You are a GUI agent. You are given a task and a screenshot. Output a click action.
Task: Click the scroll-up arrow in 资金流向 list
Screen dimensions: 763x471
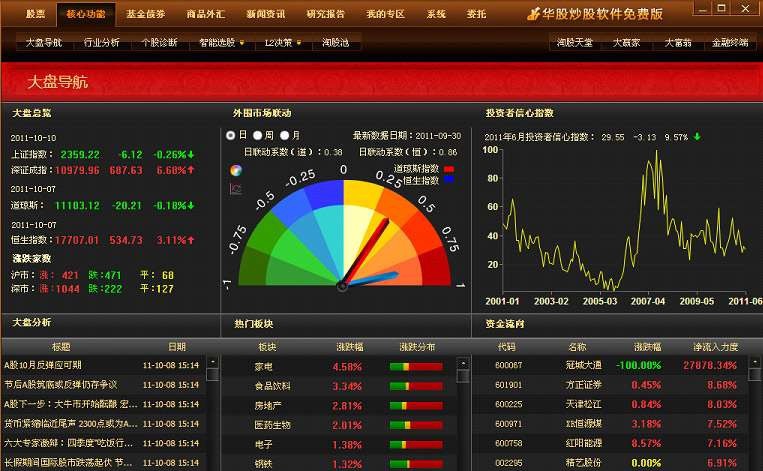(x=755, y=362)
